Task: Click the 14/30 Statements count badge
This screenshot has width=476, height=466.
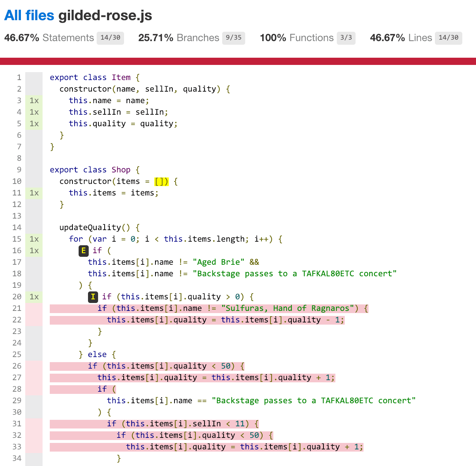Action: click(110, 38)
